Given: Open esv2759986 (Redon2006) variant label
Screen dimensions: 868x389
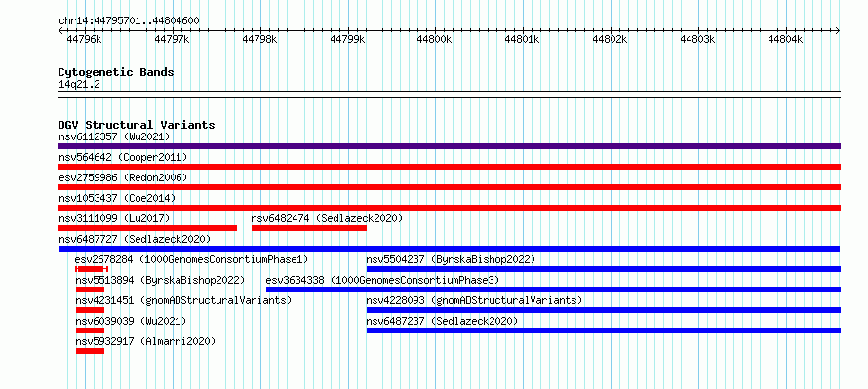Looking at the screenshot, I should (x=123, y=177).
